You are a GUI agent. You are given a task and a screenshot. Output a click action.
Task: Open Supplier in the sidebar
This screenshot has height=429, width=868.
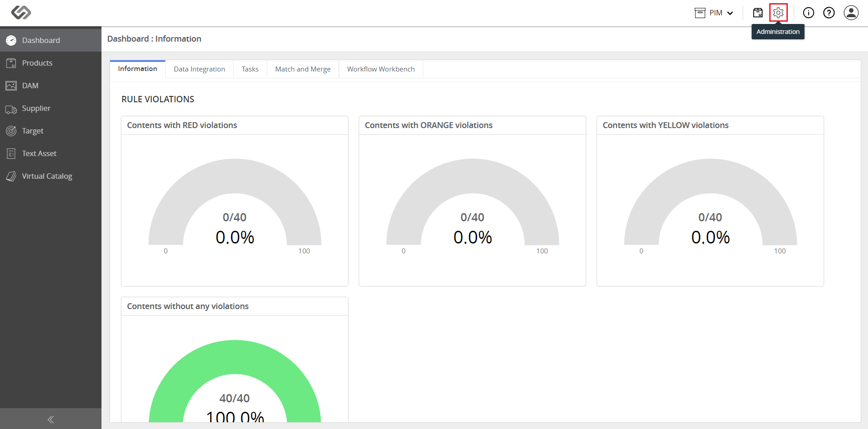[51, 108]
